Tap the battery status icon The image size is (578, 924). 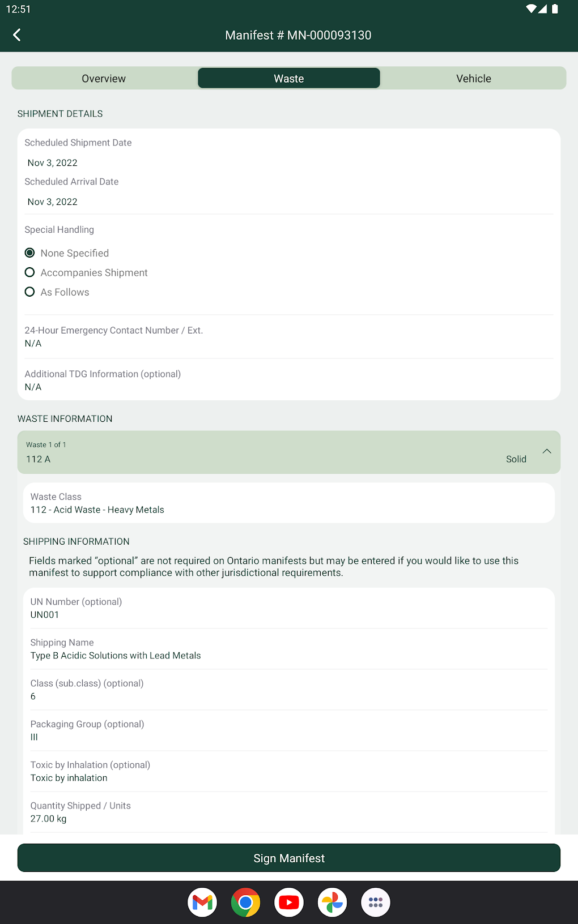click(x=555, y=9)
